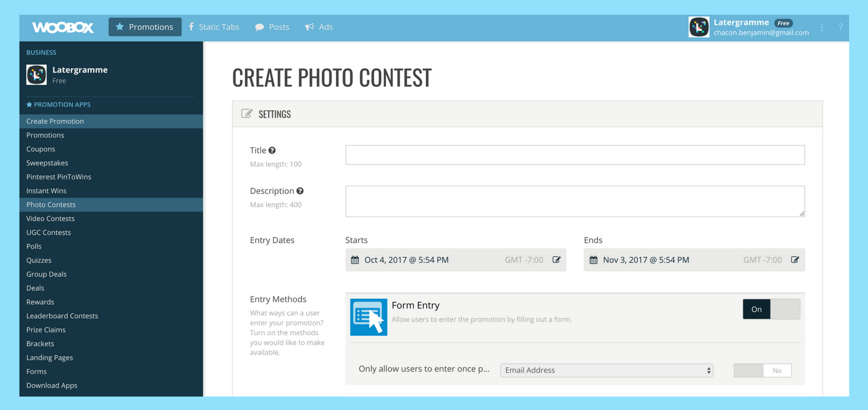The width and height of the screenshot is (868, 410).
Task: Click the Form Entry icon
Action: coord(369,317)
